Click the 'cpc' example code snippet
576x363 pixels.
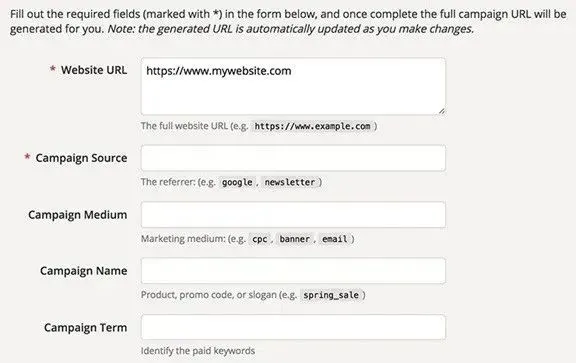(260, 239)
